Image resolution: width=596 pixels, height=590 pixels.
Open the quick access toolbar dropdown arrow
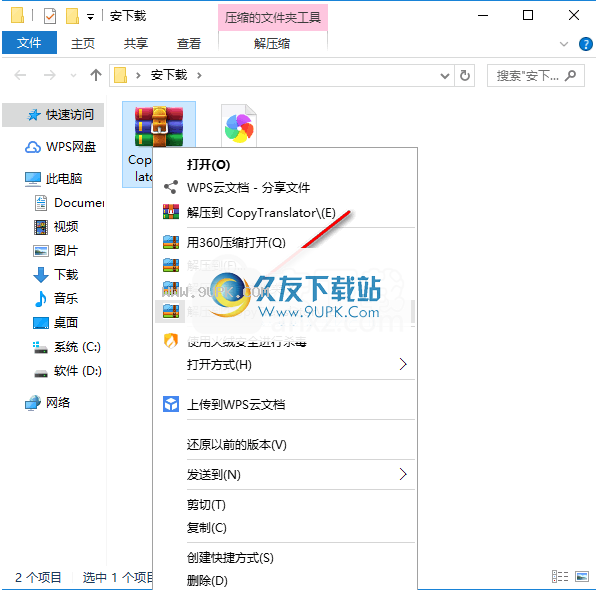click(x=90, y=17)
